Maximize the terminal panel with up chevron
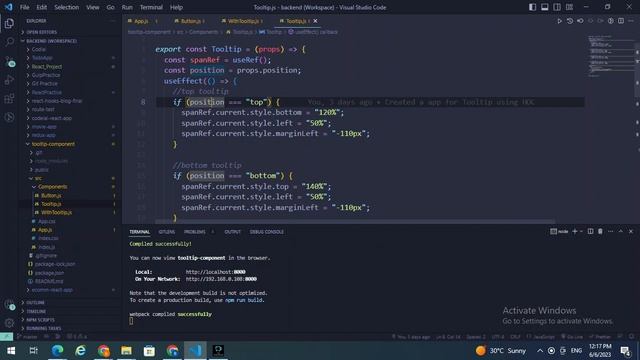This screenshot has height=360, width=640. 620,231
